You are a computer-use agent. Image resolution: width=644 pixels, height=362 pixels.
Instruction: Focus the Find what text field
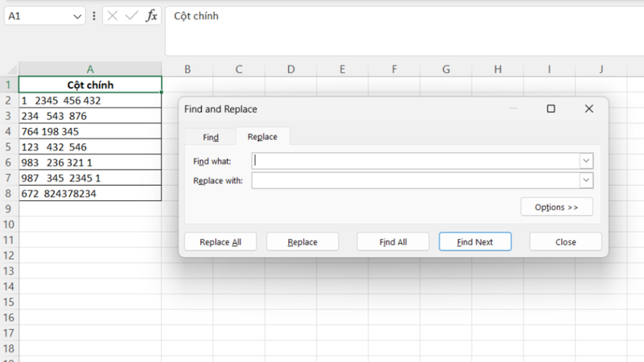click(415, 161)
